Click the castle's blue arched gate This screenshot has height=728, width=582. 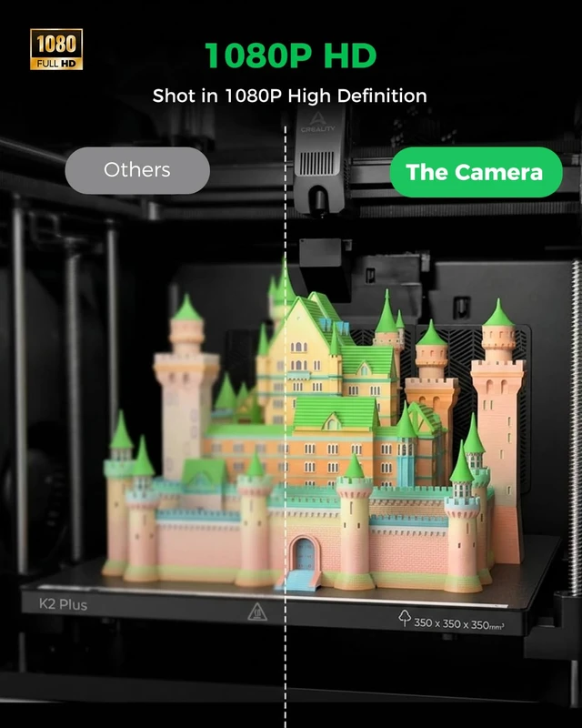click(305, 554)
